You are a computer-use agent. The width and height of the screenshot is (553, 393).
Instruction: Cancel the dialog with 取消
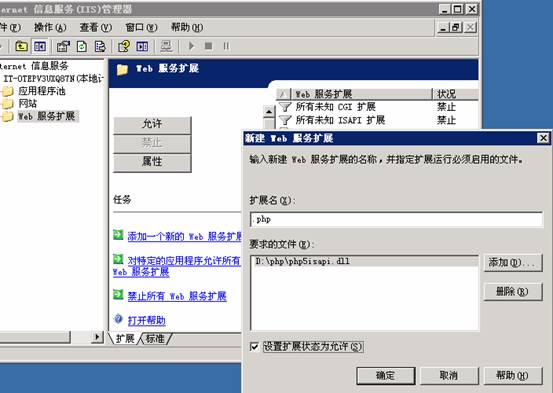(449, 375)
